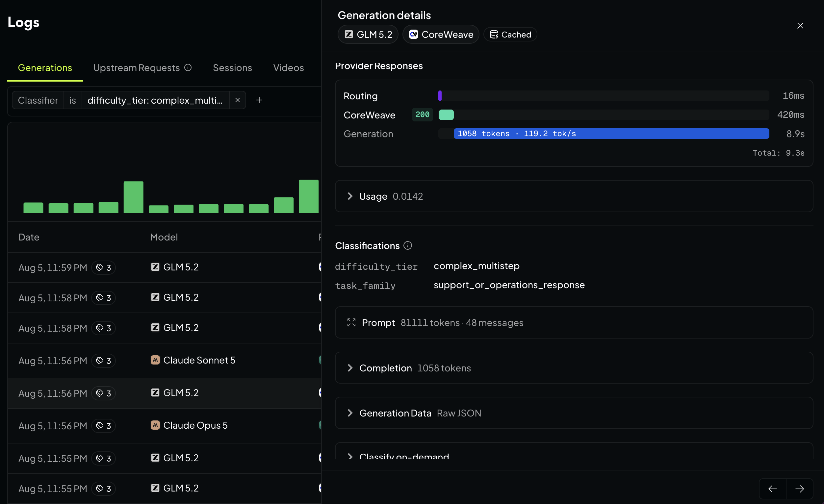Click the 16ms routing time value
Image resolution: width=824 pixels, height=504 pixels.
click(x=793, y=96)
